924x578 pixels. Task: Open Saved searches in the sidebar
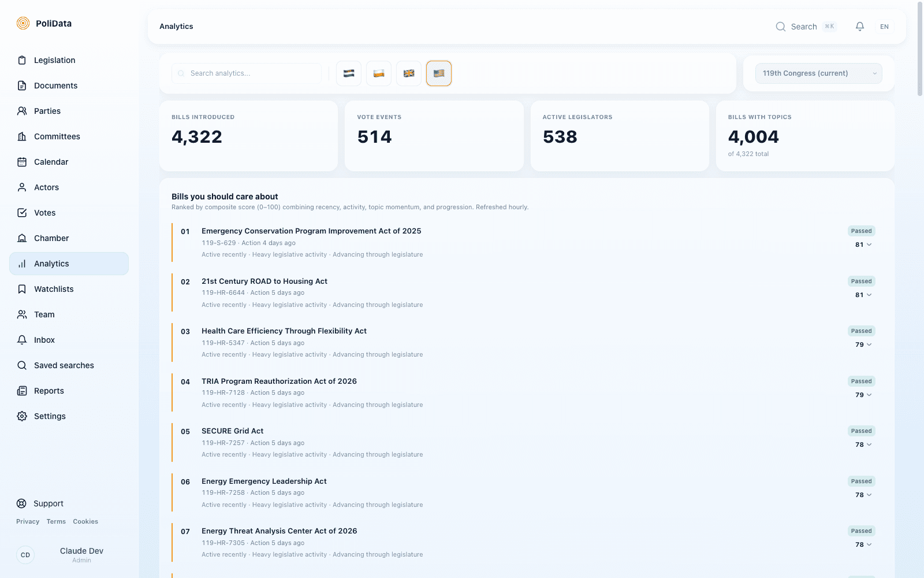click(69, 365)
